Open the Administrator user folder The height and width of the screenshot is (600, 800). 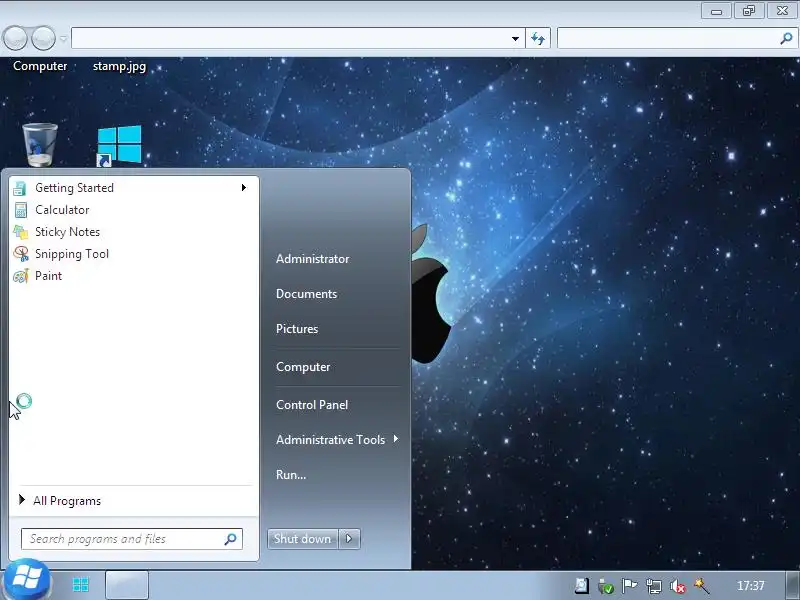click(x=313, y=259)
